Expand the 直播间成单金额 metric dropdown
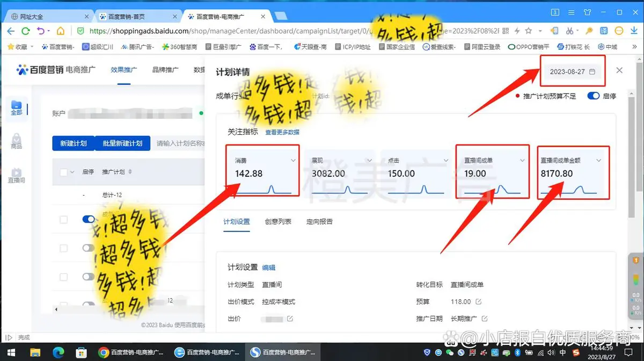The height and width of the screenshot is (361, 644). pos(599,161)
